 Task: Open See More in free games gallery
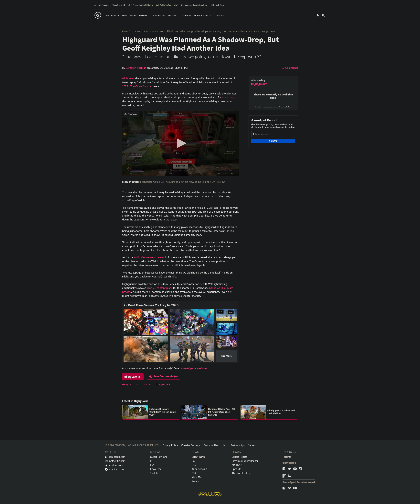[226, 356]
